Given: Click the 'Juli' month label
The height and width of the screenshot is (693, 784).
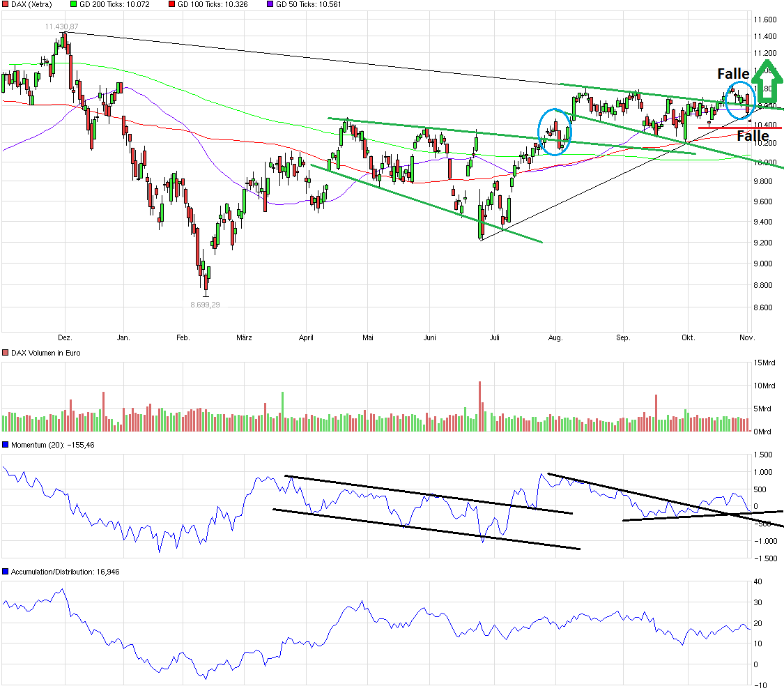Looking at the screenshot, I should (x=495, y=337).
